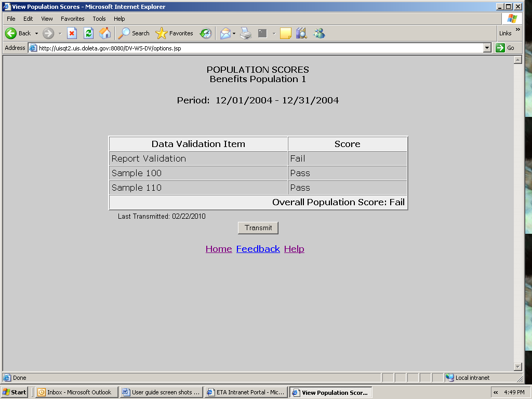Switch to User guide screen shots taskbar item
Image resolution: width=532 pixels, height=399 pixels.
[x=162, y=392]
